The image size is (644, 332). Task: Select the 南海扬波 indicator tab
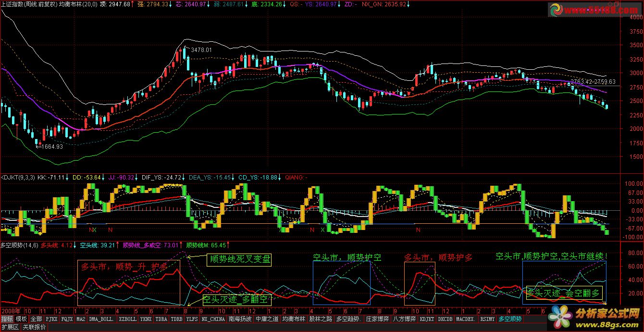tap(240, 319)
